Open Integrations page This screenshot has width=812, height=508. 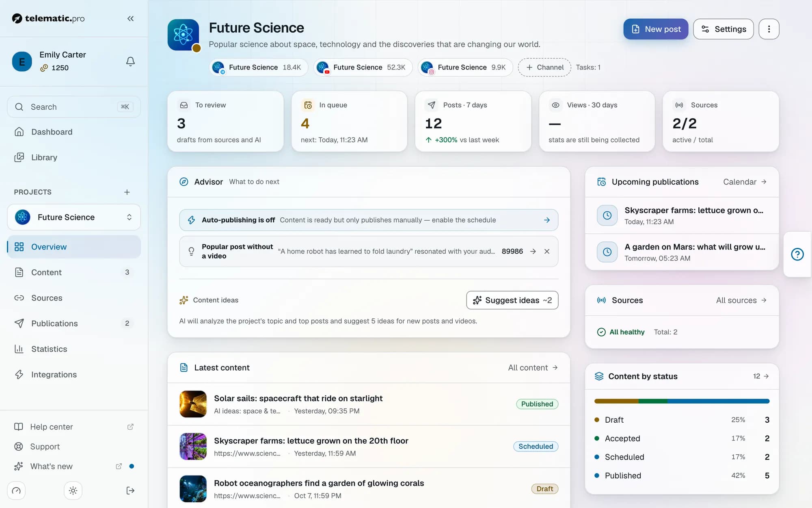pos(74,375)
